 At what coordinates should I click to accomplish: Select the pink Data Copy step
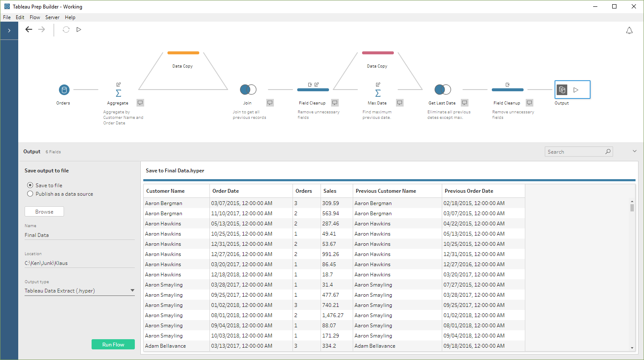tap(378, 53)
